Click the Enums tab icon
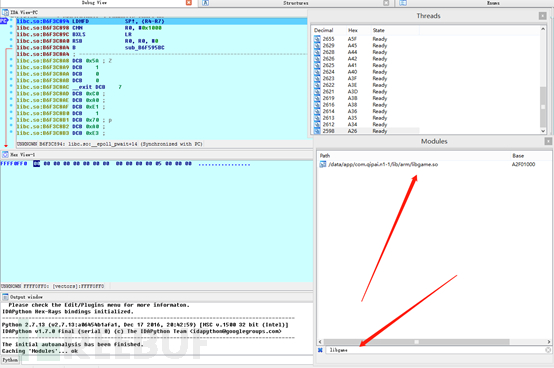This screenshot has height=368, width=554. point(403,3)
